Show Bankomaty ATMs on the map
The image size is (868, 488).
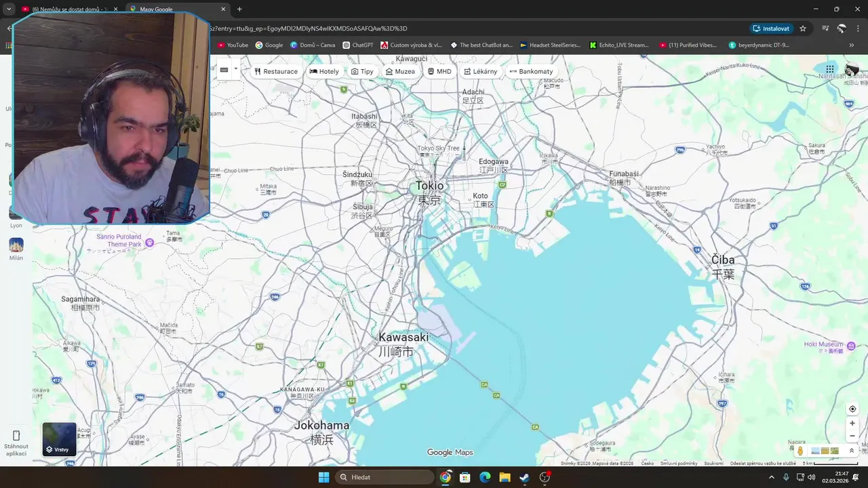(x=531, y=71)
